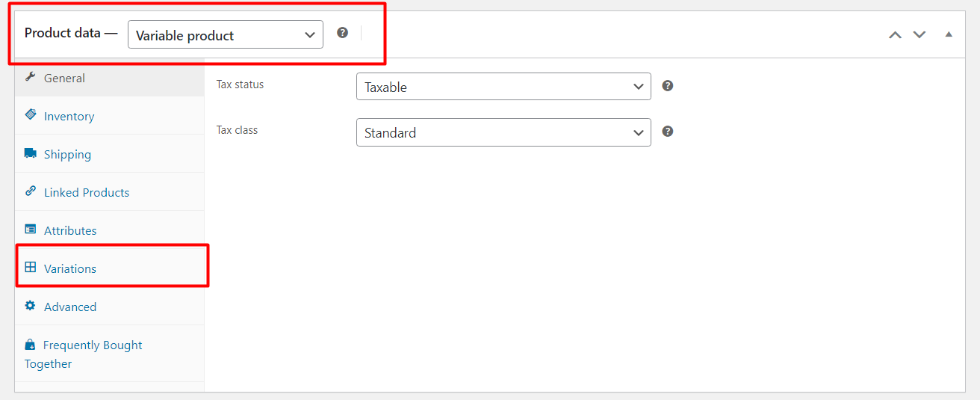980x400 pixels.
Task: Click the Linked Products chain icon
Action: [x=31, y=191]
